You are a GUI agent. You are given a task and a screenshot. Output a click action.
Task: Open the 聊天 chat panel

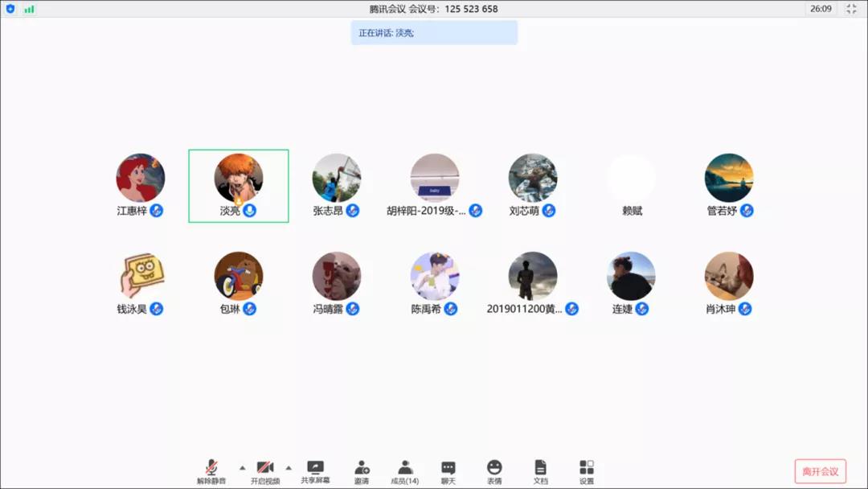coord(448,467)
